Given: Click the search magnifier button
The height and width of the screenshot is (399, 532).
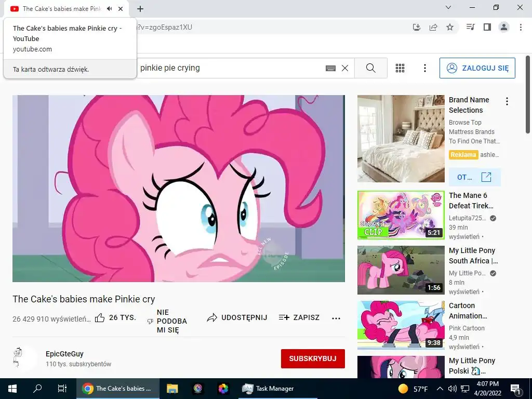Looking at the screenshot, I should [371, 68].
